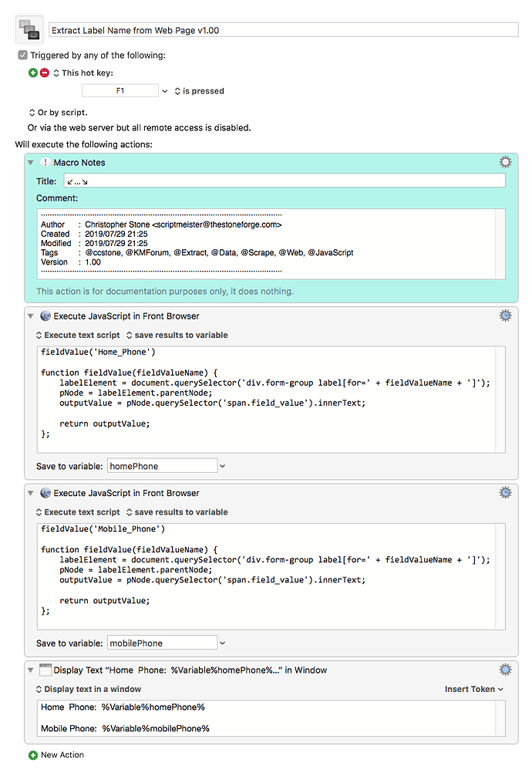Open the F1 hot key dropdown chevron

click(x=164, y=91)
